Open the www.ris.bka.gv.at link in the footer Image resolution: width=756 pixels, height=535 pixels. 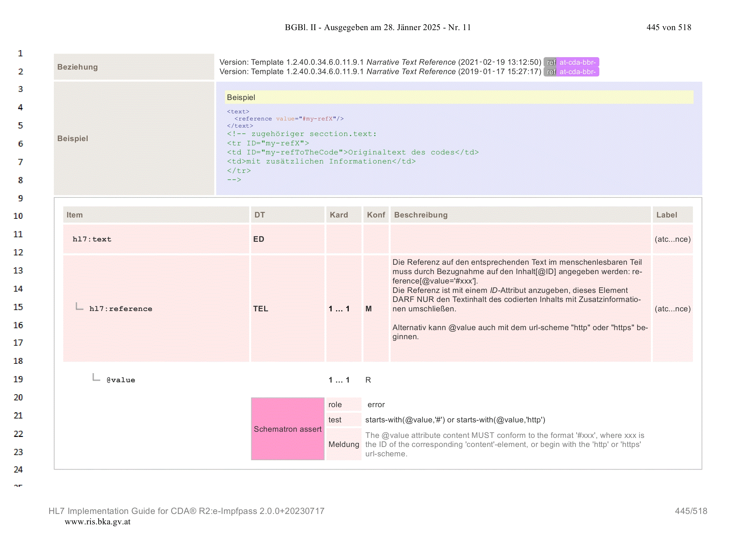[x=97, y=521]
